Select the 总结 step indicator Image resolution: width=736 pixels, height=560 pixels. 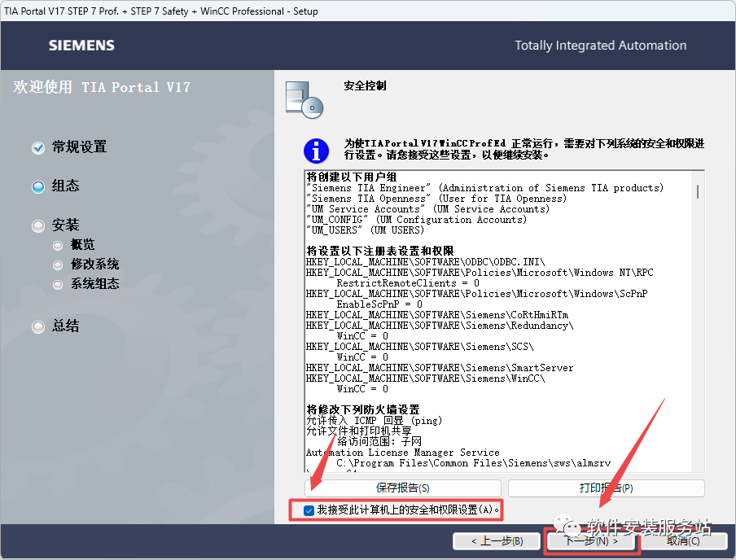pos(38,326)
